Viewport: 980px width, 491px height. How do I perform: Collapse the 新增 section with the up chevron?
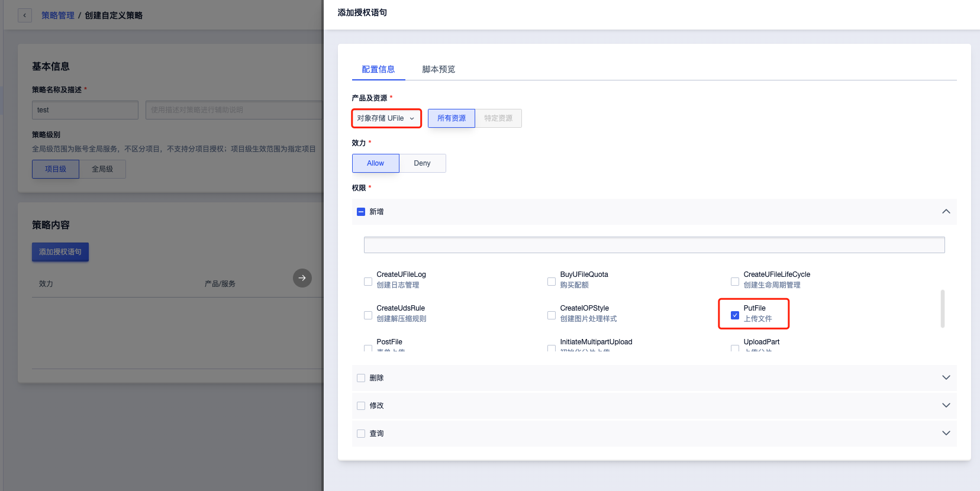click(x=946, y=212)
